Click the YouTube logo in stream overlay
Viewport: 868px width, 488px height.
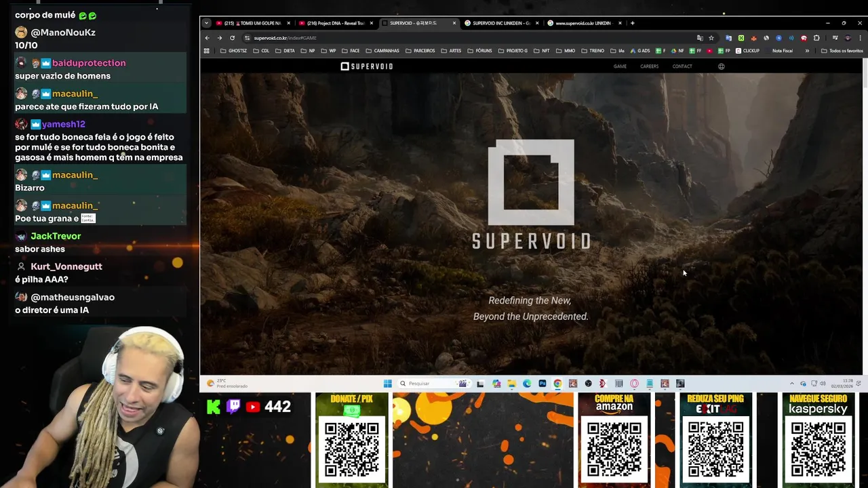pos(253,407)
